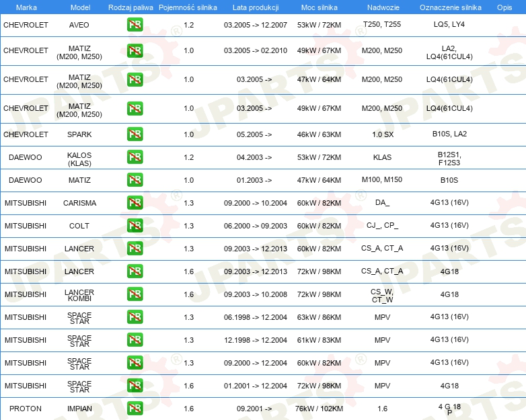526x420 pixels.
Task: Click the engine code B10S, LA2
Action: click(449, 134)
